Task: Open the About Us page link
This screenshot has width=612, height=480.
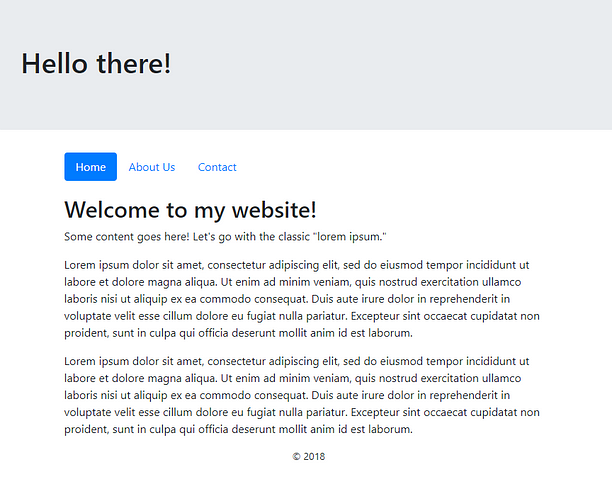Action: [x=152, y=167]
